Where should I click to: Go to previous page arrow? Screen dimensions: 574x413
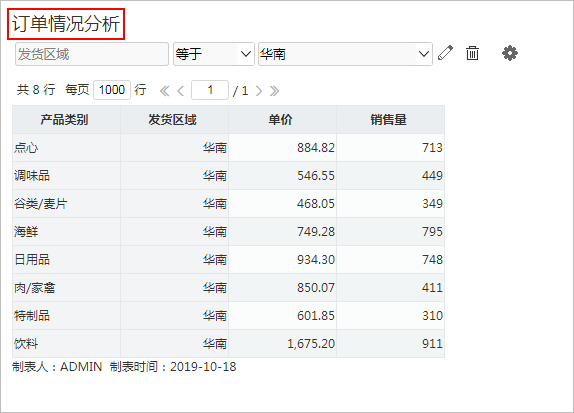(x=180, y=90)
